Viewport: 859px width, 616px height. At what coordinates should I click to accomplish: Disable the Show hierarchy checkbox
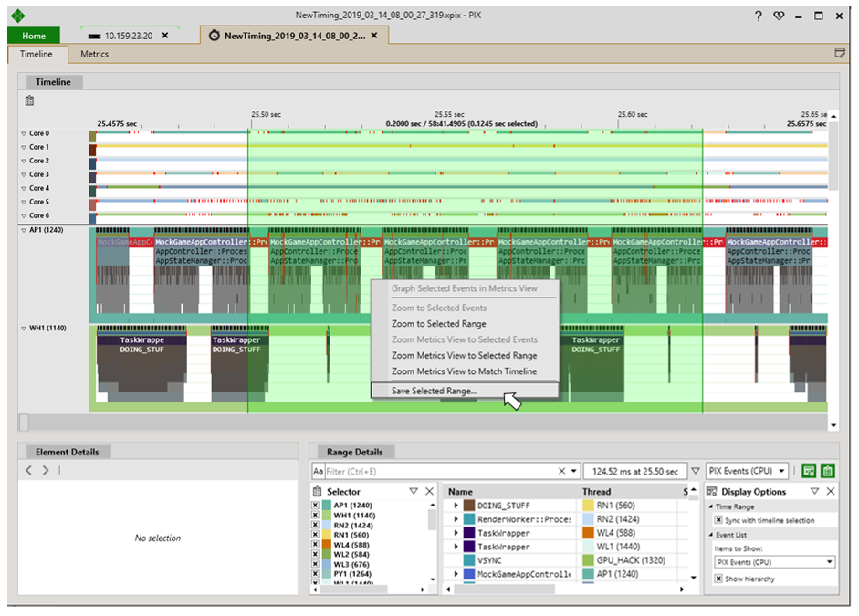(x=719, y=579)
